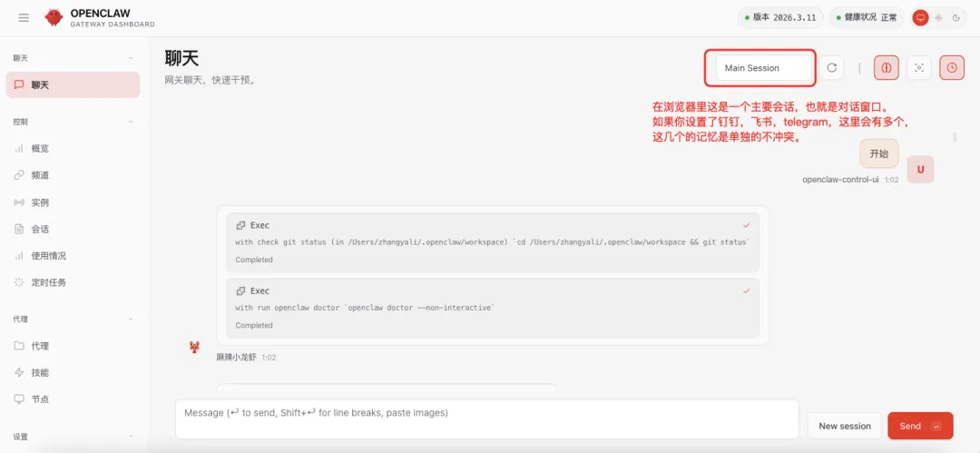The height and width of the screenshot is (453, 980).
Task: Click the checkmark on openclaw doctor Exec
Action: tap(746, 291)
